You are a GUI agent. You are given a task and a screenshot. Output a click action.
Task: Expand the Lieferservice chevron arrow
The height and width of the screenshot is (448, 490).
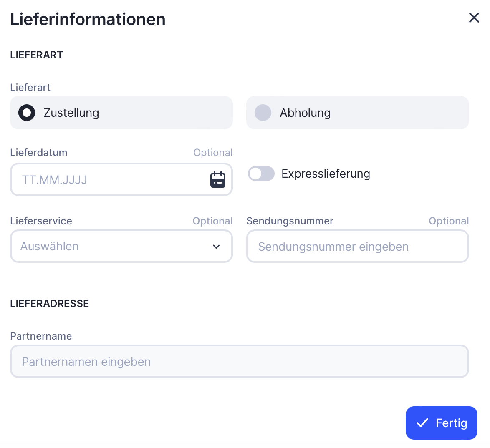(216, 247)
